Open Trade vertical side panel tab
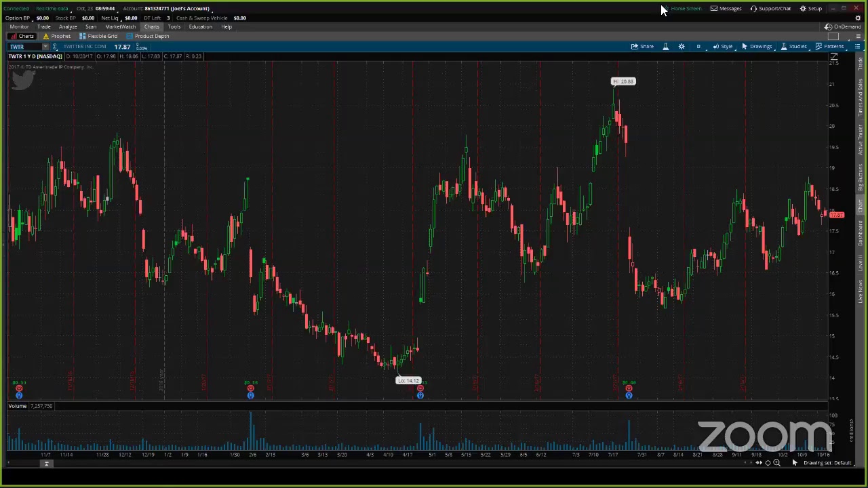The image size is (868, 488). point(861,65)
